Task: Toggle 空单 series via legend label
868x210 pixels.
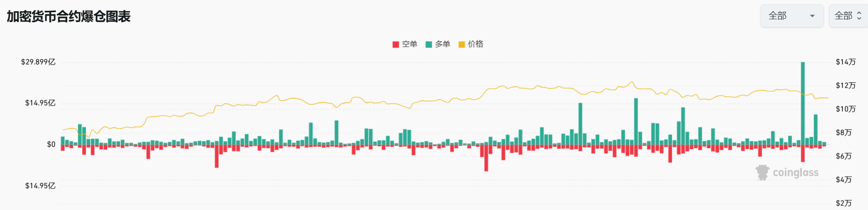Action: click(410, 44)
